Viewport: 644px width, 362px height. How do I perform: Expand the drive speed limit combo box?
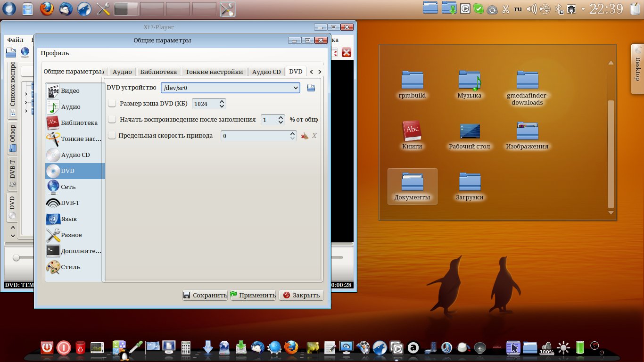tap(293, 136)
